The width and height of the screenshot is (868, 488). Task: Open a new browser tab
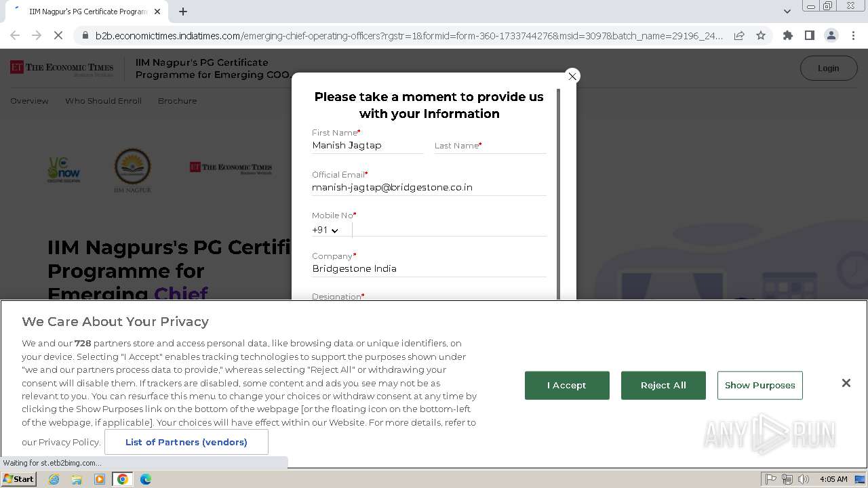[x=183, y=12]
